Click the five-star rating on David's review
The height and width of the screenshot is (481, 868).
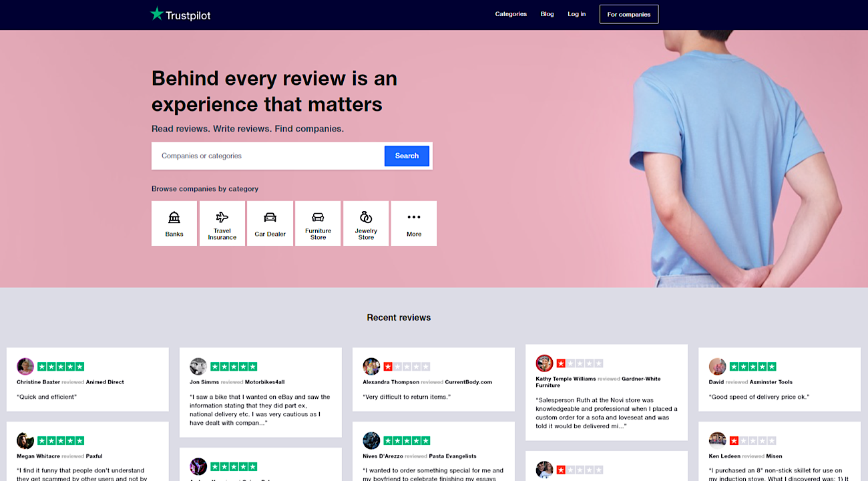752,367
